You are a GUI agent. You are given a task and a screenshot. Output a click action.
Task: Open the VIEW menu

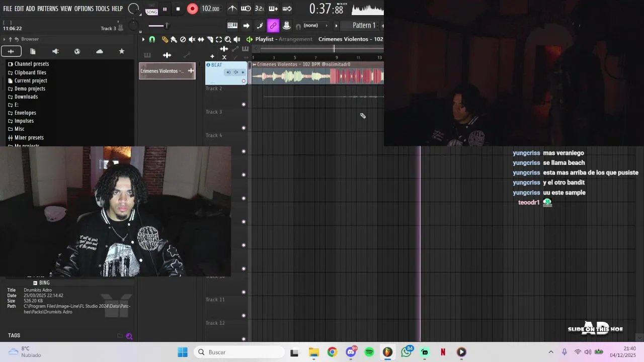point(66,9)
